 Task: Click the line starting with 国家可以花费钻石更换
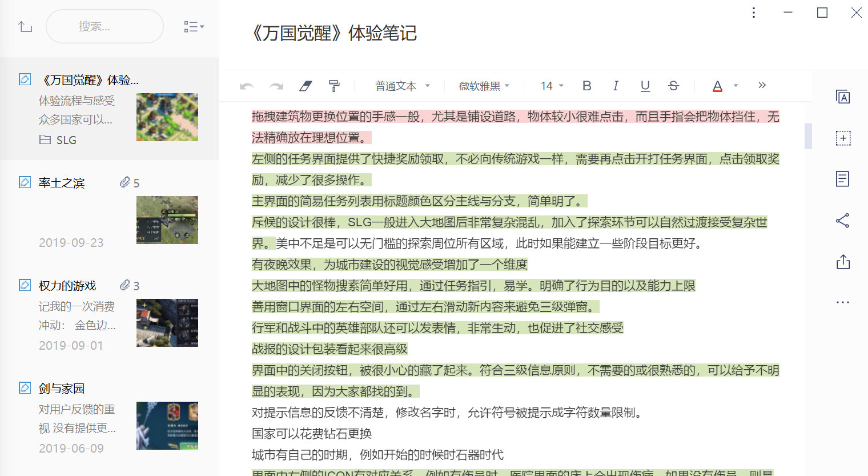pyautogui.click(x=312, y=434)
